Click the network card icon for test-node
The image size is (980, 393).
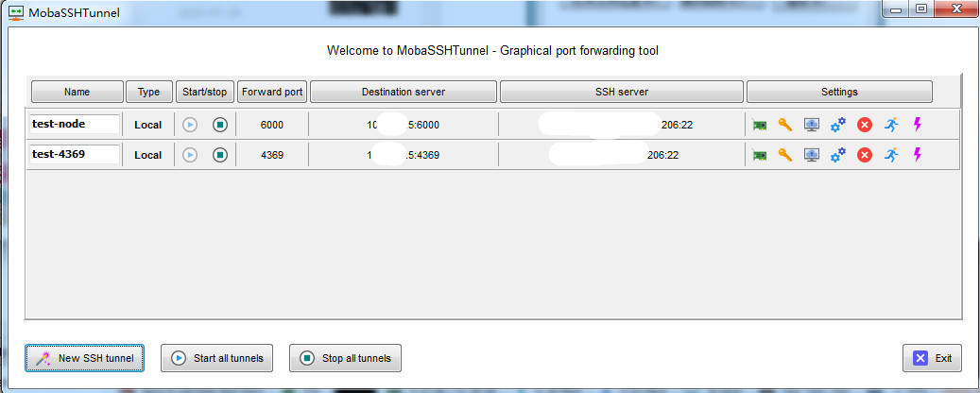(760, 125)
